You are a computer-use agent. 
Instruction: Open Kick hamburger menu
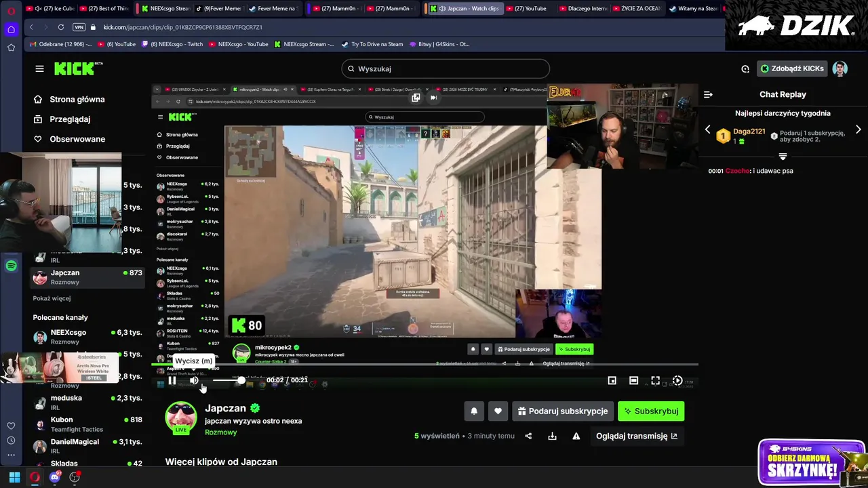pos(39,68)
